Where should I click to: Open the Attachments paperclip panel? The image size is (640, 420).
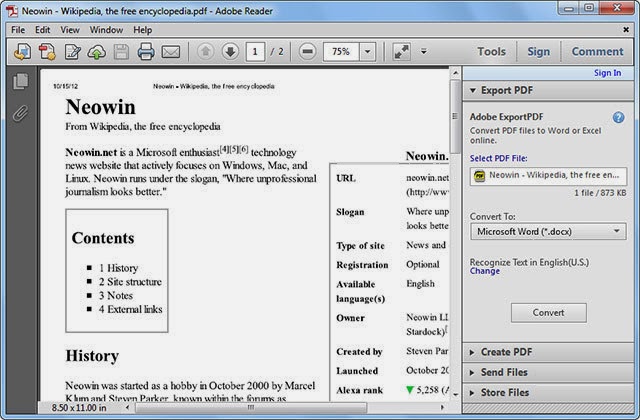coord(20,113)
